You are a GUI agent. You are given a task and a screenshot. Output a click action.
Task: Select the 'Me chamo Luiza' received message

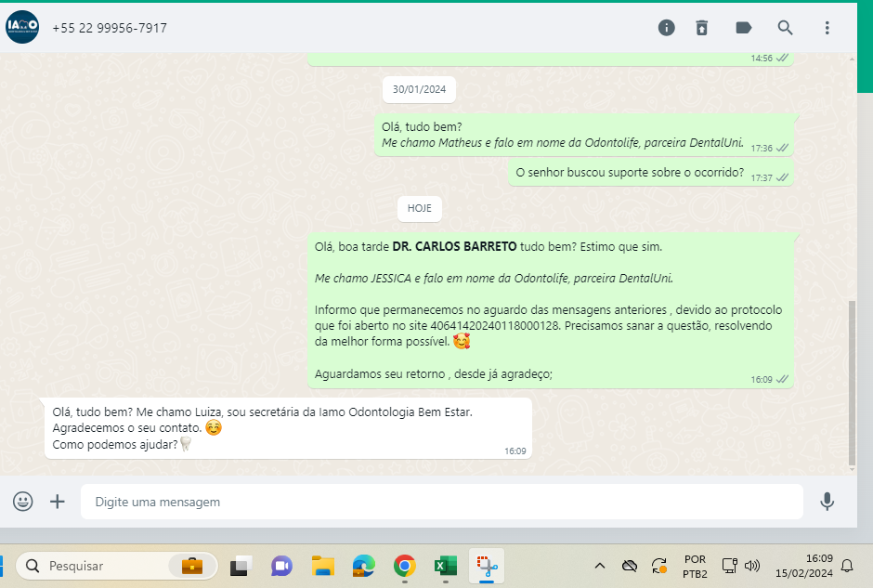click(288, 428)
